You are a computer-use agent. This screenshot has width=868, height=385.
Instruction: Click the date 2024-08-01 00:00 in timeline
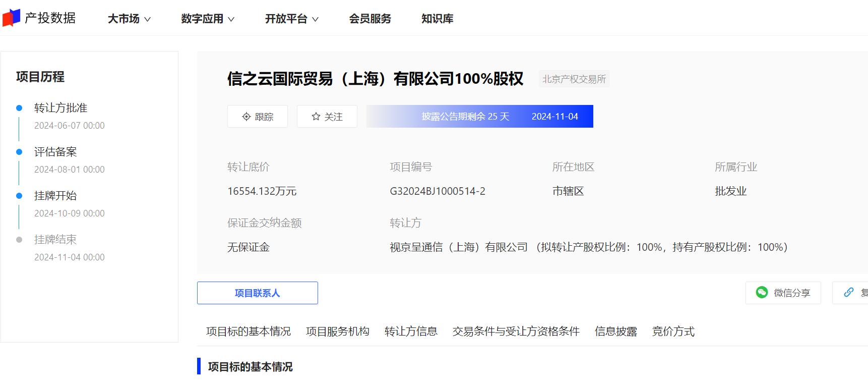coord(70,170)
